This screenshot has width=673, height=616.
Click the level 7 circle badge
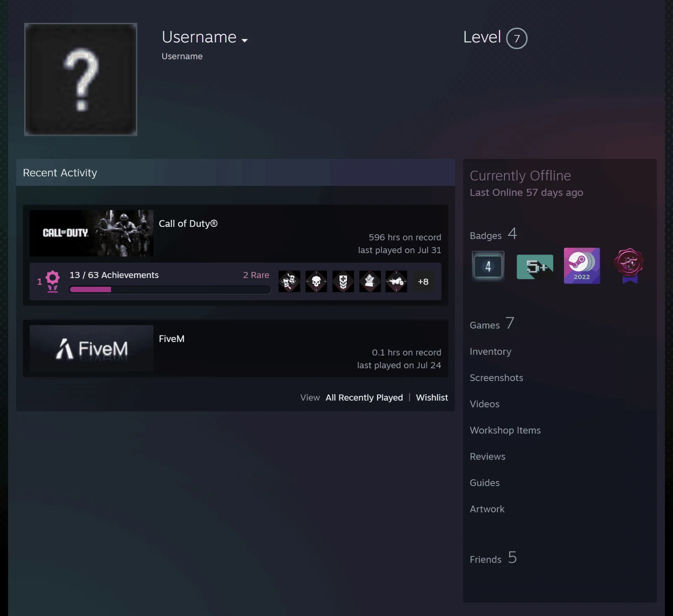pyautogui.click(x=517, y=38)
